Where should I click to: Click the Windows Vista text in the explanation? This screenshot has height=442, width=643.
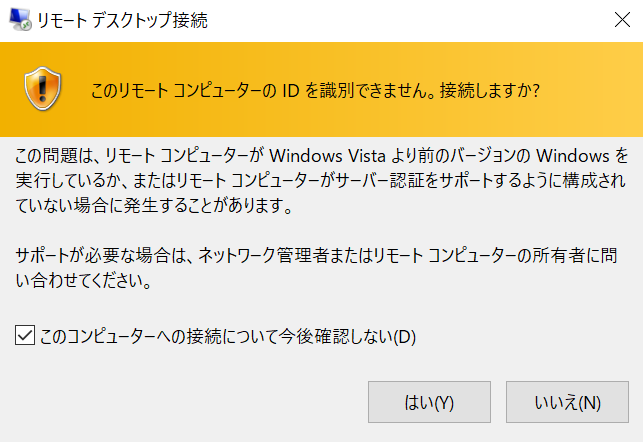[327, 156]
